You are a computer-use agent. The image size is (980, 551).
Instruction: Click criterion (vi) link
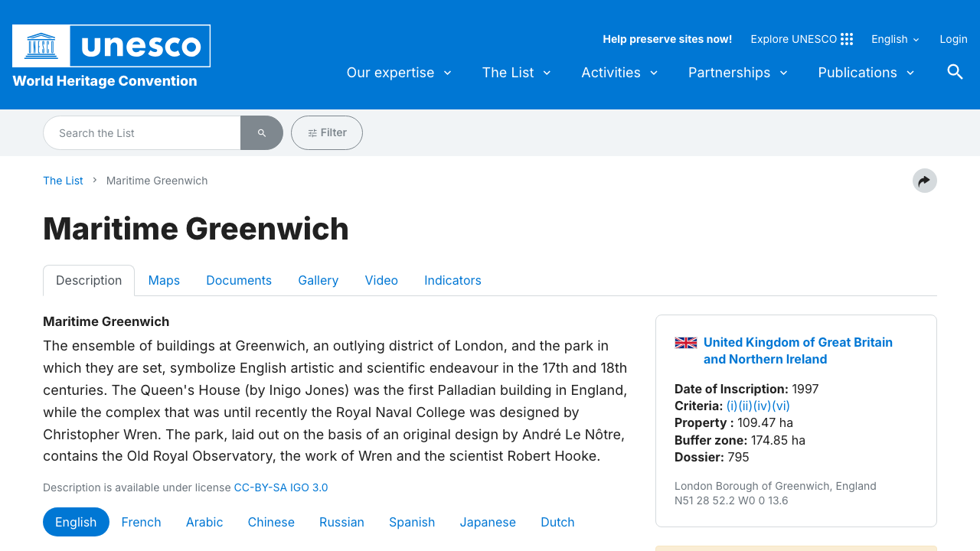[781, 406]
